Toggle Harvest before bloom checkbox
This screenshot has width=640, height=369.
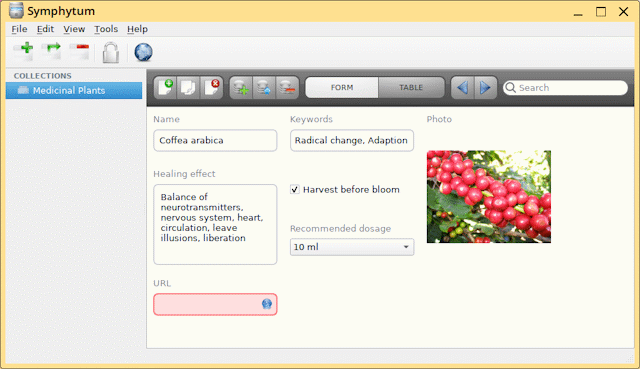(295, 189)
